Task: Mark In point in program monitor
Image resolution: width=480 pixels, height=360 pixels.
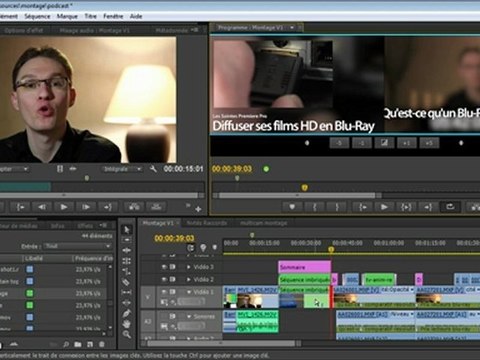Action: [314, 207]
